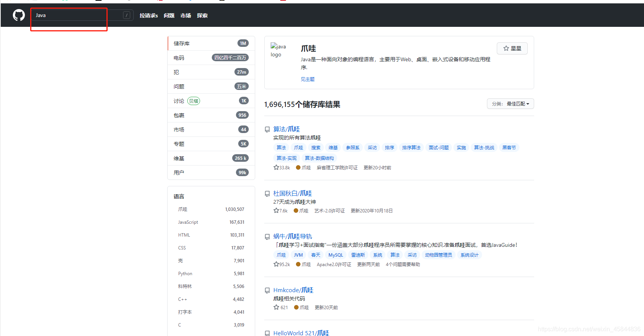The image size is (644, 336).
Task: Select the 储存库 filter with 1M count
Action: (x=211, y=43)
